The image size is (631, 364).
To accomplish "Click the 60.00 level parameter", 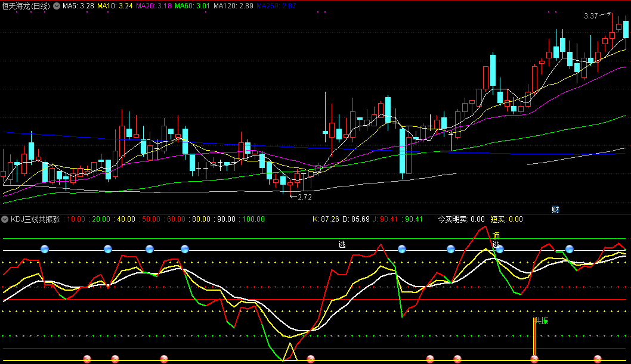I will pos(177,219).
